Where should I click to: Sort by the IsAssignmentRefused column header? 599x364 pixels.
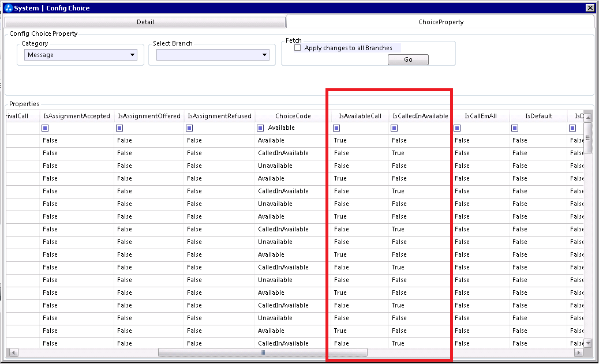(219, 116)
